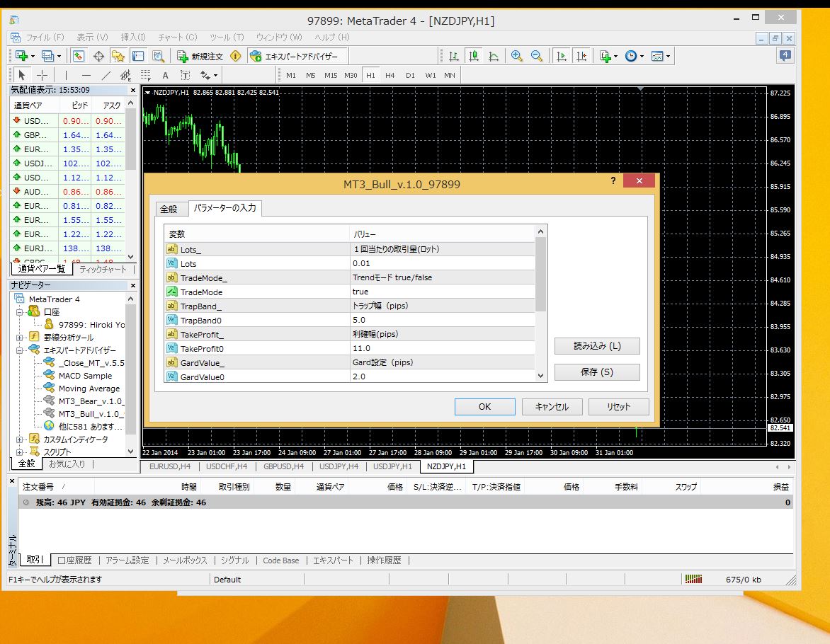This screenshot has width=830, height=644.
Task: Open the notifications chat bubble icon
Action: click(785, 55)
